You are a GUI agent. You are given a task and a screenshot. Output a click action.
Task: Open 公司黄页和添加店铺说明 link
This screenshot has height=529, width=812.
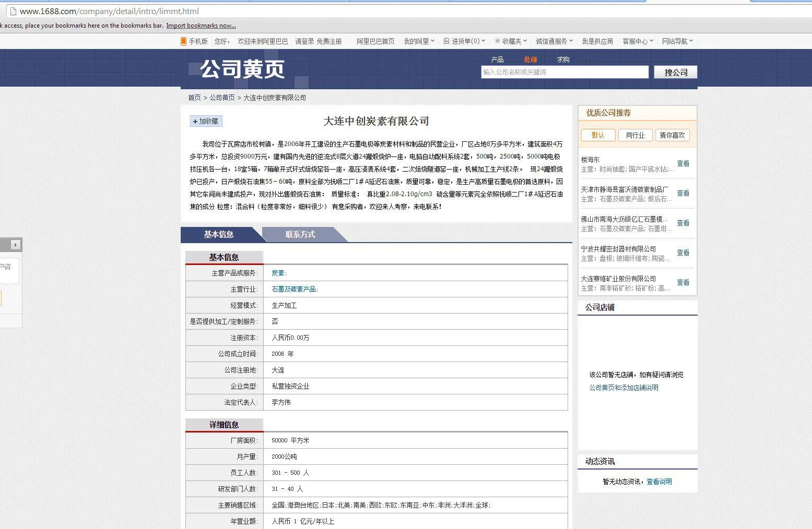[623, 388]
